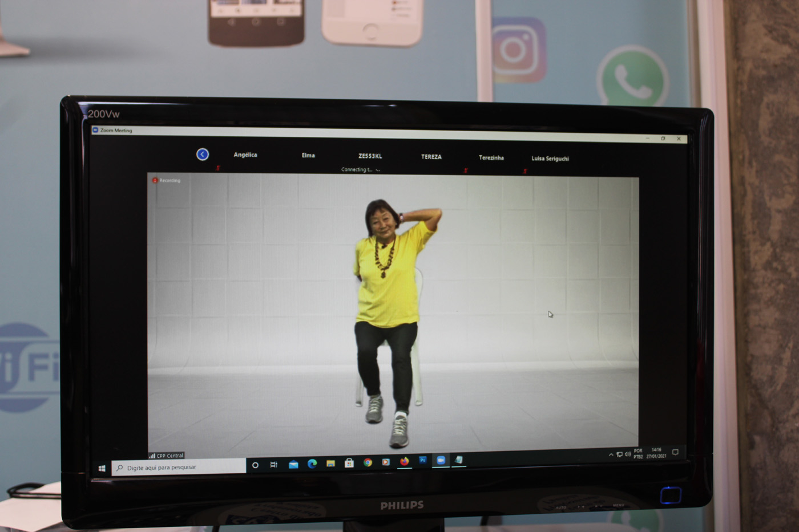This screenshot has width=799, height=532.
Task: Click the Cortana circle icon
Action: pyautogui.click(x=255, y=465)
